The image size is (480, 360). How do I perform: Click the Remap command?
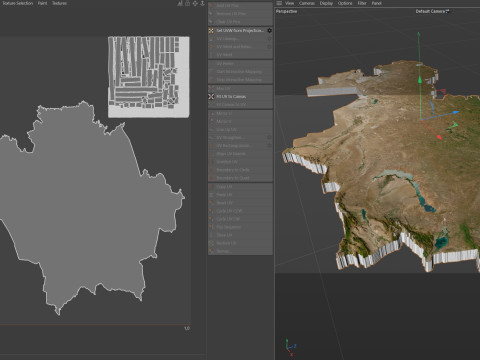[240, 251]
